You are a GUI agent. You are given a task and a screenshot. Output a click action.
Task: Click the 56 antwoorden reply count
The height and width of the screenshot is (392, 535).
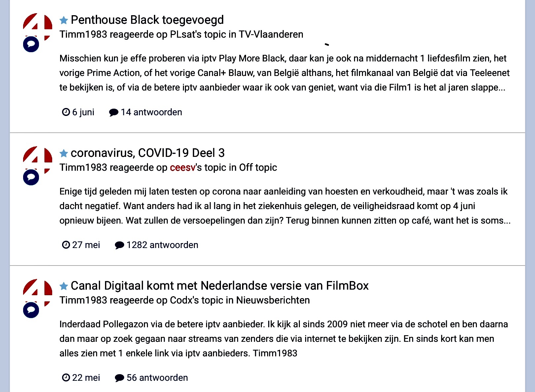(x=157, y=378)
